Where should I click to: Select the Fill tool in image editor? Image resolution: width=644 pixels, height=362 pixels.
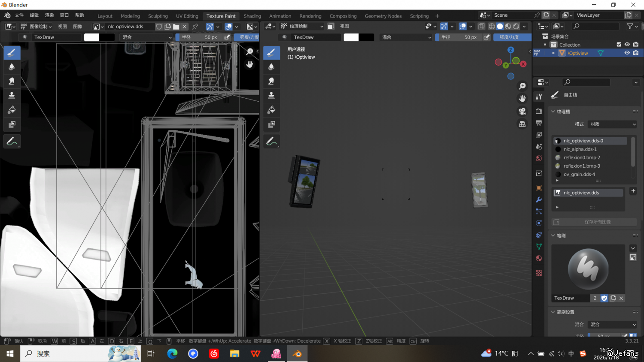click(x=12, y=110)
